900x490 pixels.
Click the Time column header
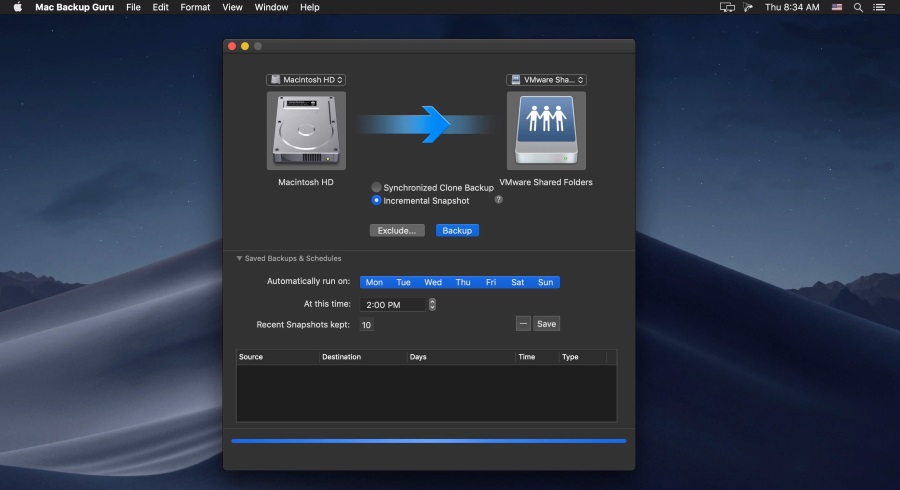coord(537,357)
